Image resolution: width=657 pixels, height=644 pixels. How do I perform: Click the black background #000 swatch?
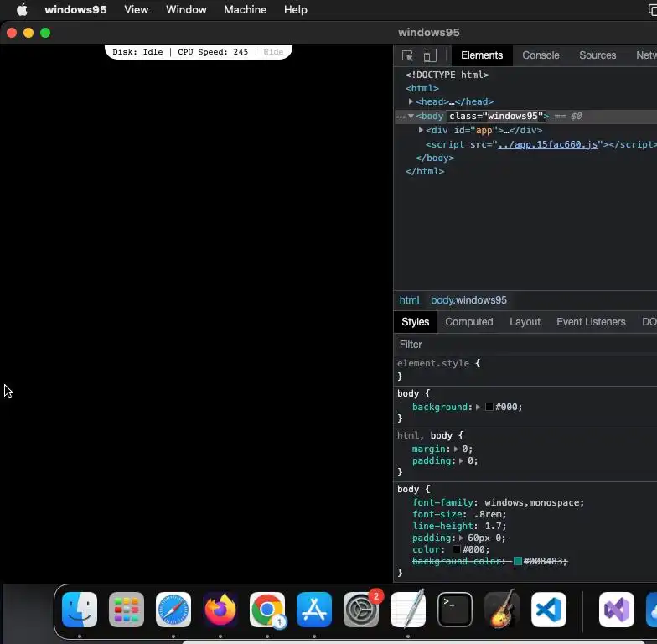[x=489, y=408]
